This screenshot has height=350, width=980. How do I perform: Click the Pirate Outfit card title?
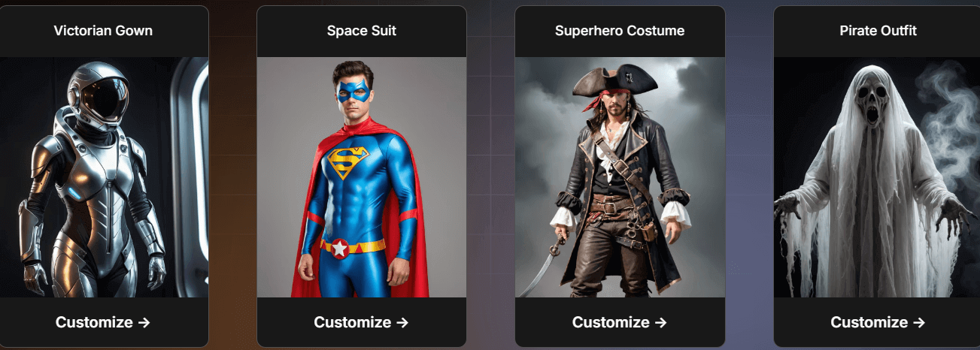(x=878, y=31)
